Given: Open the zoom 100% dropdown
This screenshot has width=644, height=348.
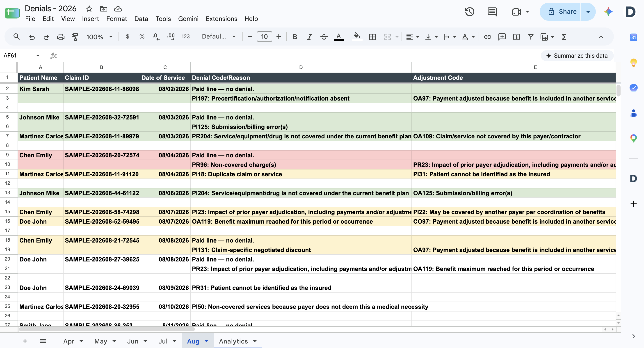Looking at the screenshot, I should 99,37.
